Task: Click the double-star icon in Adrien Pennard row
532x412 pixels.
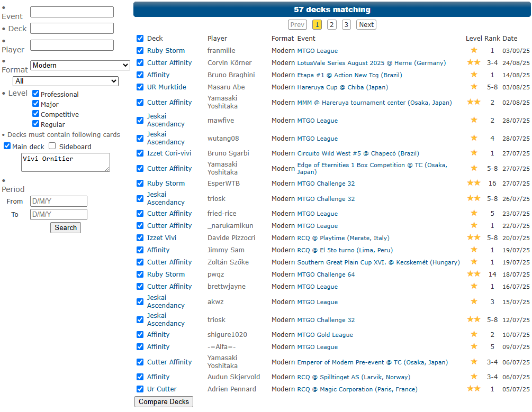Action: (474, 389)
